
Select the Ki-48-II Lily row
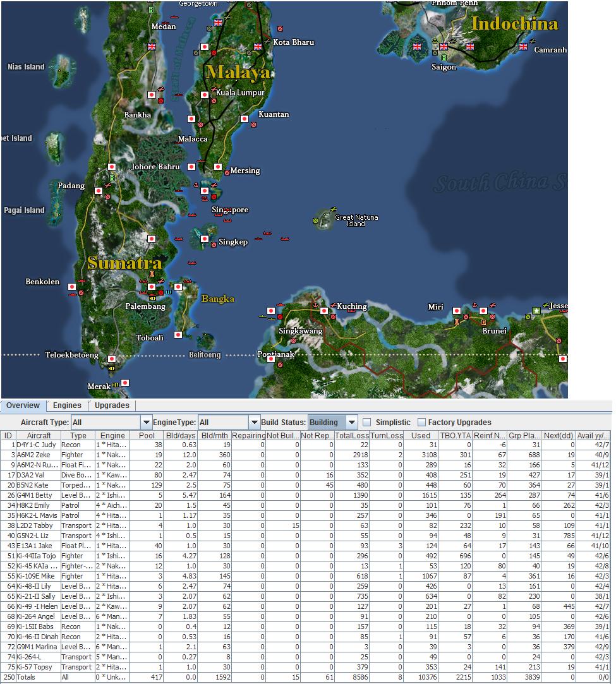[x=305, y=586]
